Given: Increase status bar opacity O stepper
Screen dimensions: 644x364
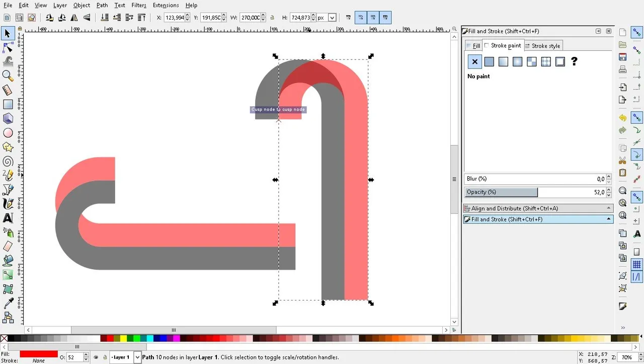Looking at the screenshot, I should (x=86, y=355).
